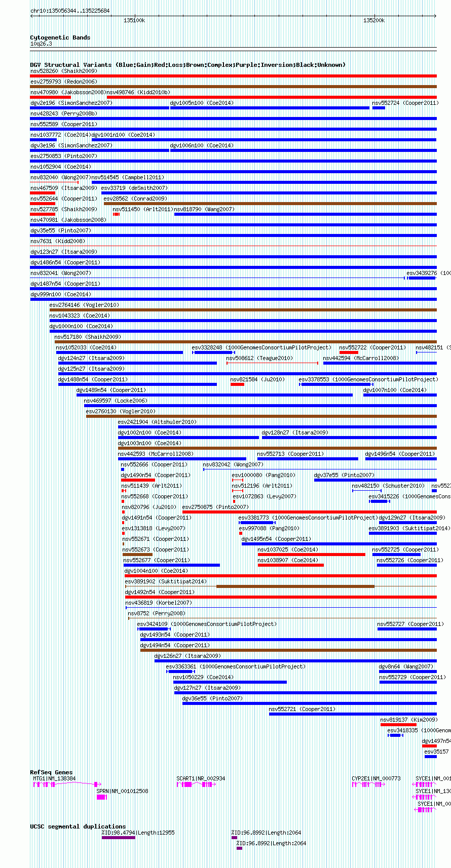Select nsv508612 (Teague2010) variant label
This screenshot has width=451, height=868.
click(x=259, y=358)
